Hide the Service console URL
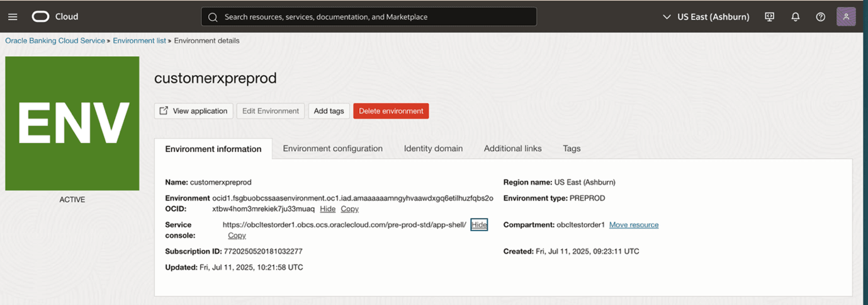 tap(479, 225)
